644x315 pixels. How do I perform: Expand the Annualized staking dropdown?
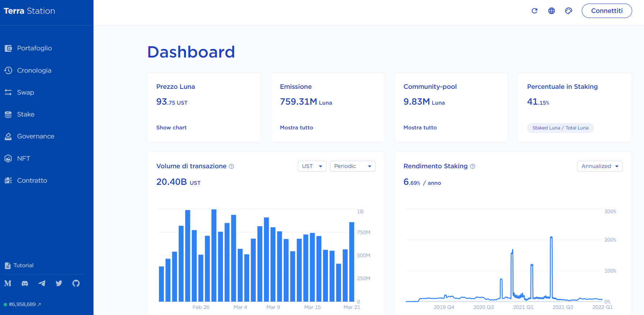pyautogui.click(x=599, y=166)
